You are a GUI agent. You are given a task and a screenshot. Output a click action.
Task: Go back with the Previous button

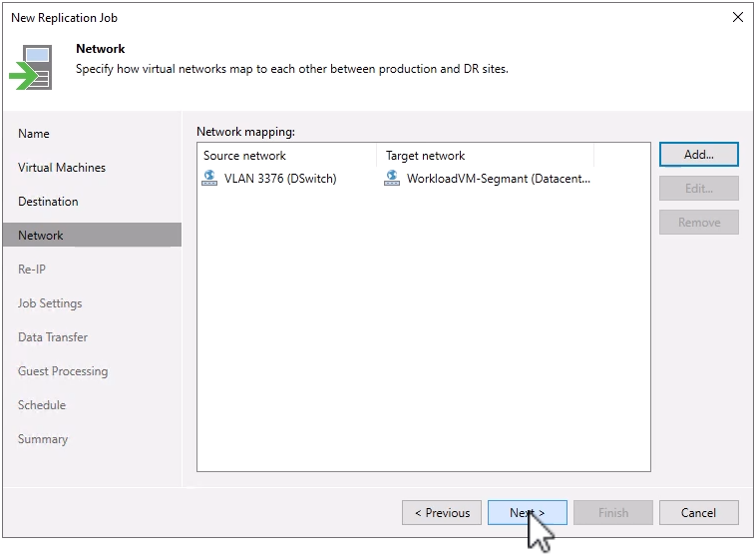click(x=442, y=513)
